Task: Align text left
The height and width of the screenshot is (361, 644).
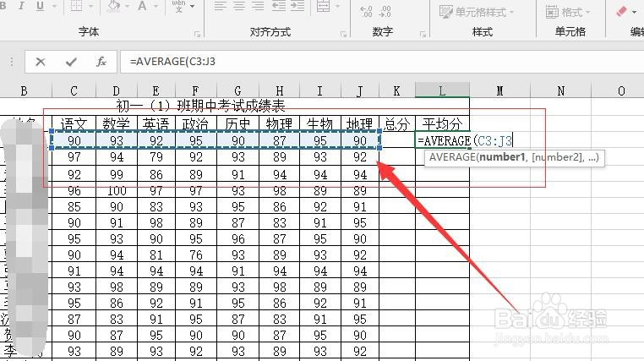Action: tap(220, 6)
